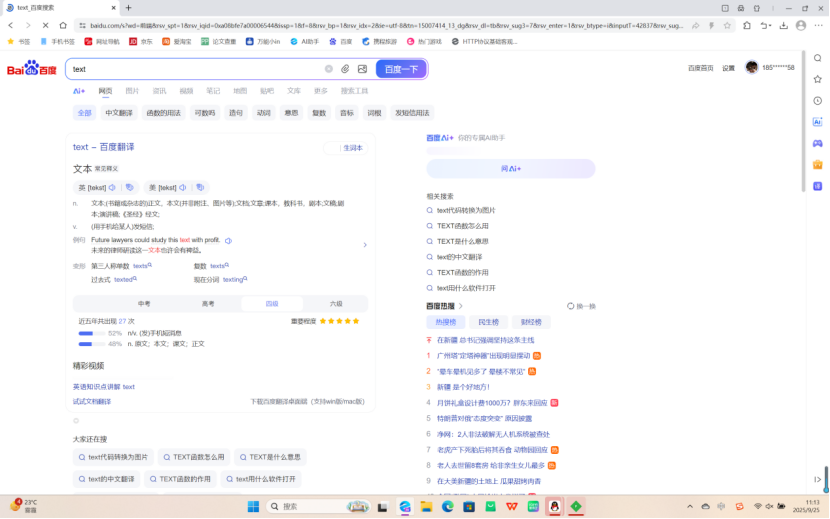
Task: Click the browser address bar
Action: coord(386,25)
